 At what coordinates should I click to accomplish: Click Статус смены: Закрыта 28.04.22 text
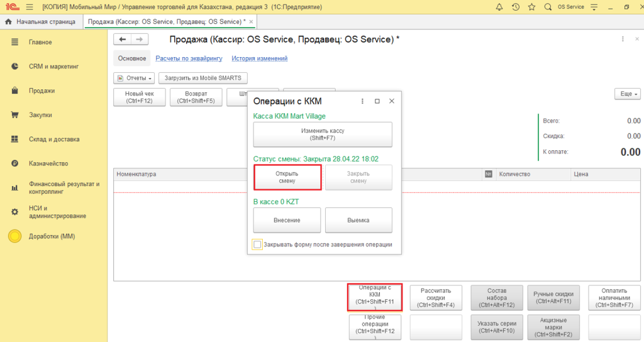coord(316,159)
